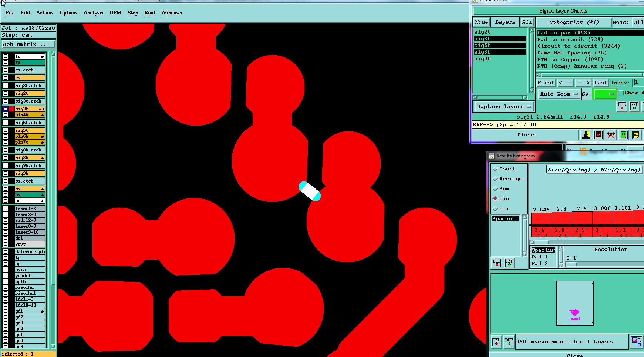644x357 pixels.
Task: Click the yellow notes report icon
Action: pyautogui.click(x=636, y=135)
